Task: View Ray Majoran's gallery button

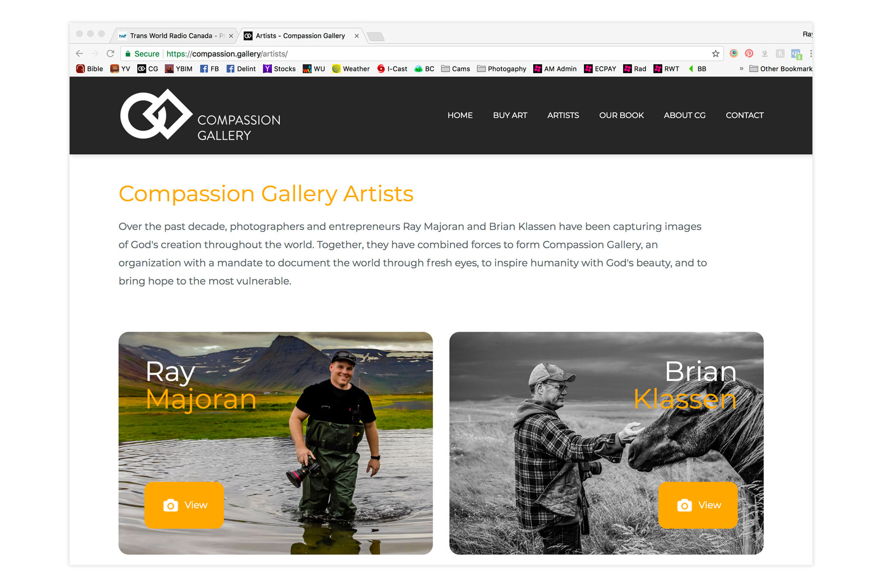Action: pyautogui.click(x=184, y=505)
